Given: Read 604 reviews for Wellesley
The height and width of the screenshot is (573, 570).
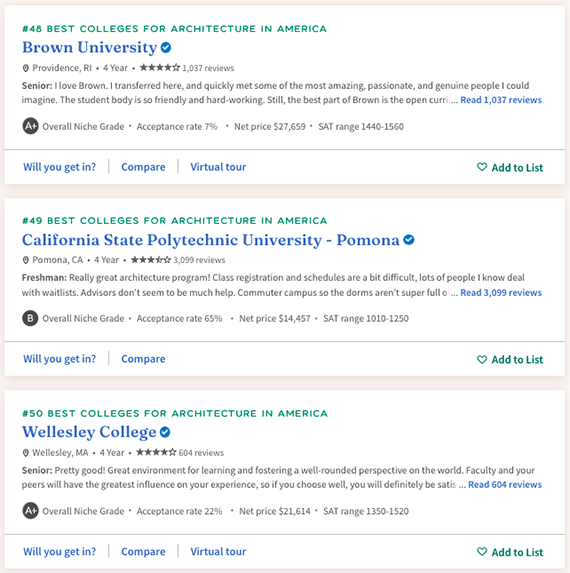Looking at the screenshot, I should pyautogui.click(x=505, y=484).
